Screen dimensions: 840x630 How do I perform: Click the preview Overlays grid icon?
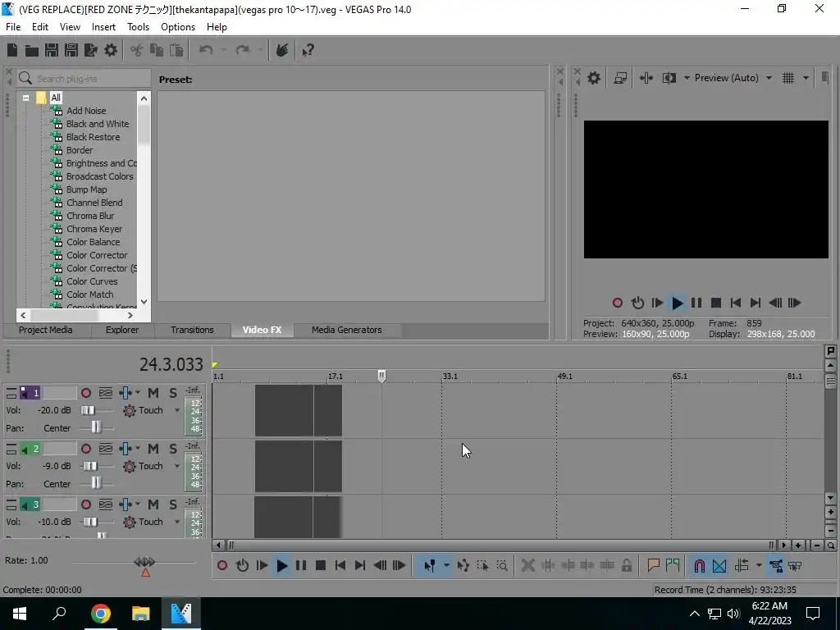[788, 78]
